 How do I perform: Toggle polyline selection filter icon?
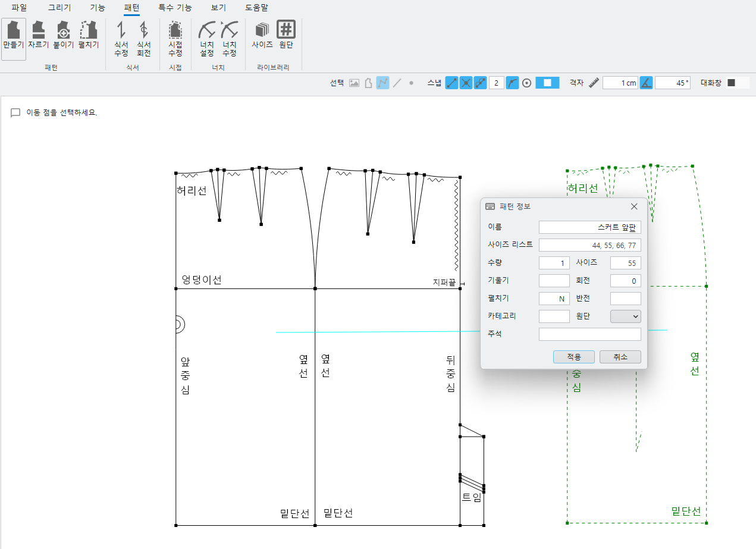[382, 83]
